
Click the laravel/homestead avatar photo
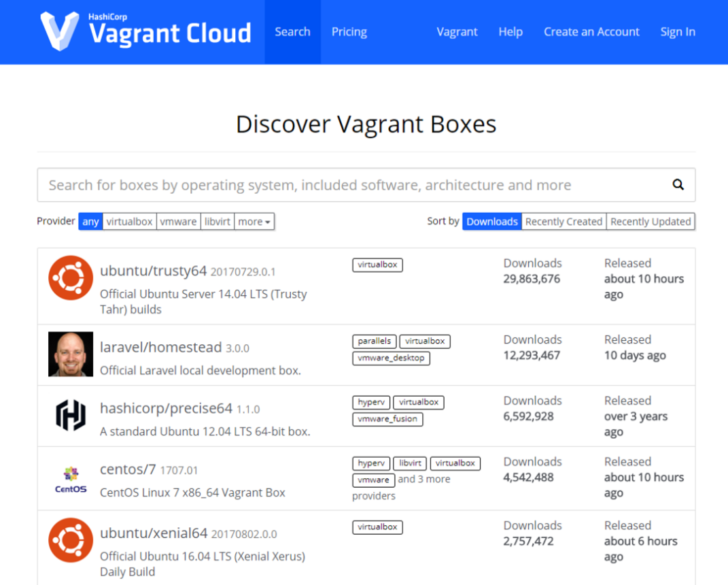pyautogui.click(x=71, y=354)
